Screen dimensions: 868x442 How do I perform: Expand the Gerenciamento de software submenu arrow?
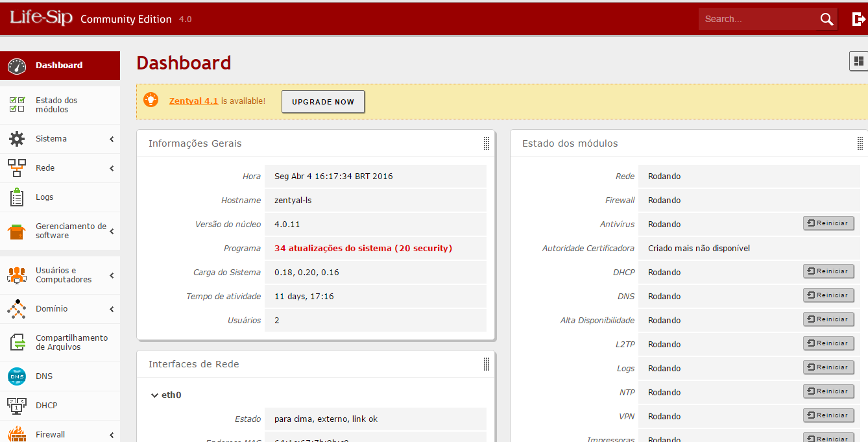112,231
